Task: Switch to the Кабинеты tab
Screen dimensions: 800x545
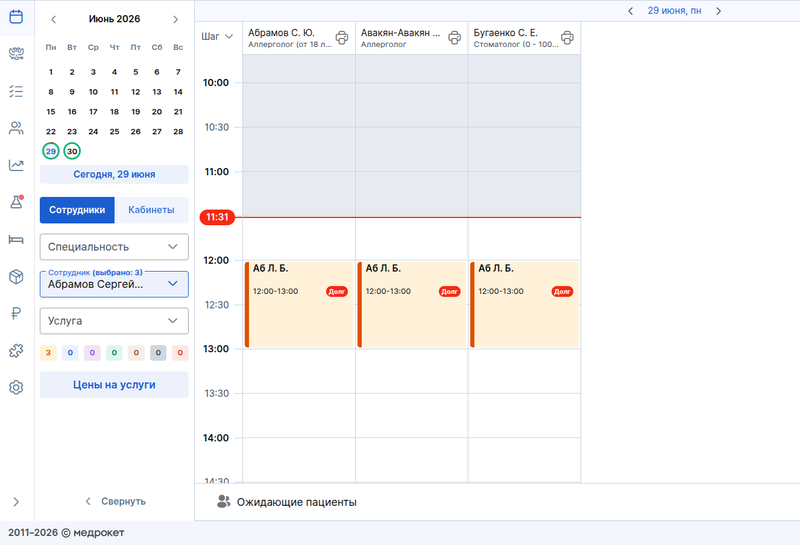Action: coord(152,210)
